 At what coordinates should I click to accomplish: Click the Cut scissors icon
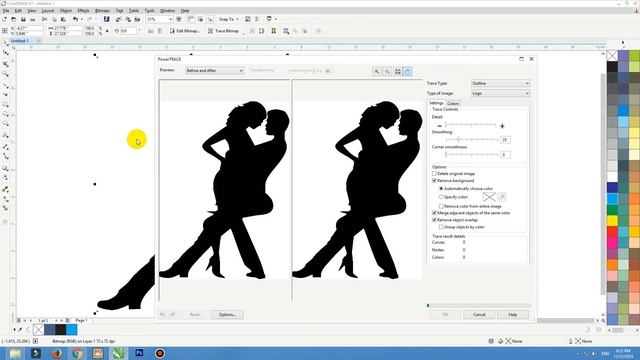coord(44,19)
